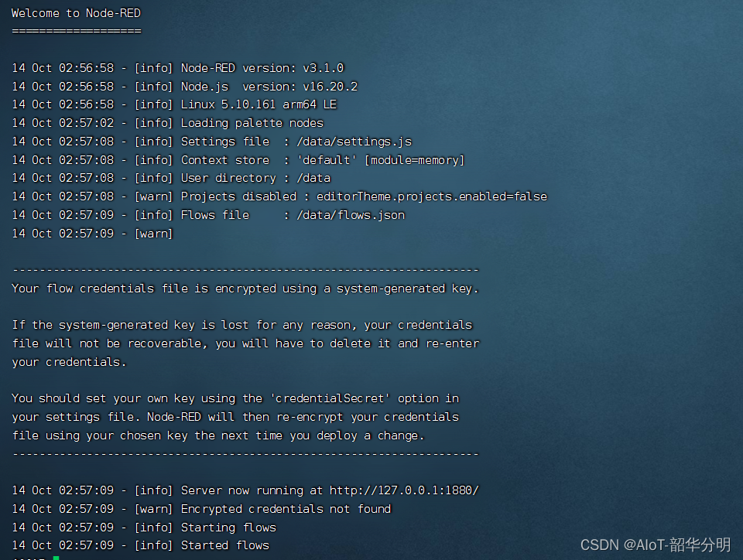Click the 'Welcome to Node-RED' heading text

[x=76, y=13]
